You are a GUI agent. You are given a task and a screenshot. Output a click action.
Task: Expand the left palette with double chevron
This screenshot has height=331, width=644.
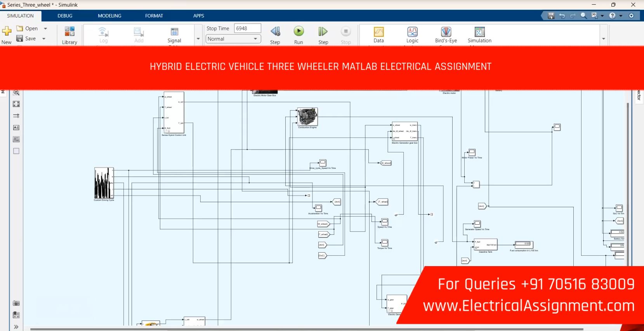point(16,327)
